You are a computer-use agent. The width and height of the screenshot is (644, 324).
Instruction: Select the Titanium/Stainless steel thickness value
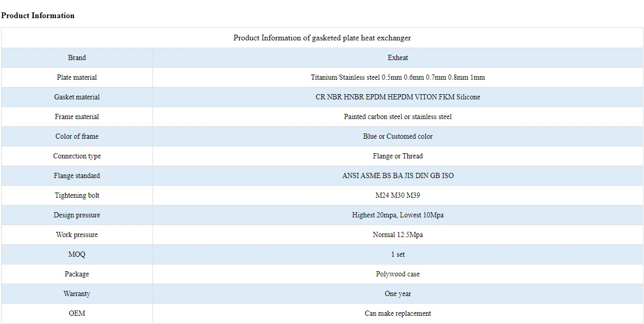tap(397, 77)
